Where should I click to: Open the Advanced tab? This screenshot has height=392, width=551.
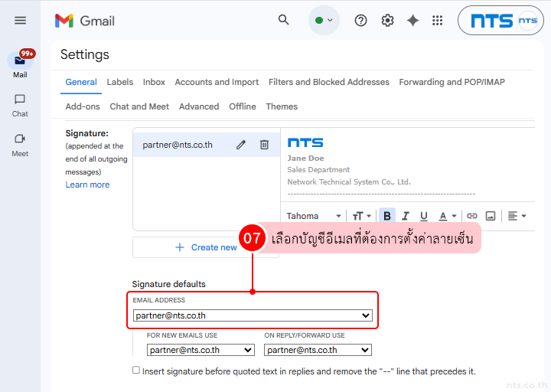(x=199, y=106)
